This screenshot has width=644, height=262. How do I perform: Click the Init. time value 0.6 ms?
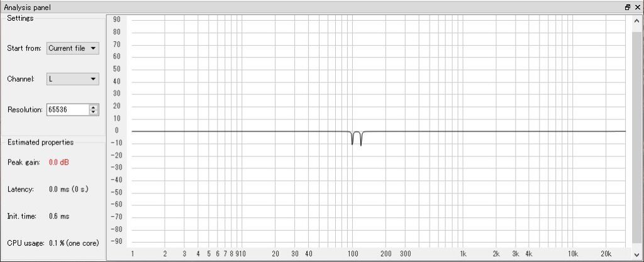[59, 216]
